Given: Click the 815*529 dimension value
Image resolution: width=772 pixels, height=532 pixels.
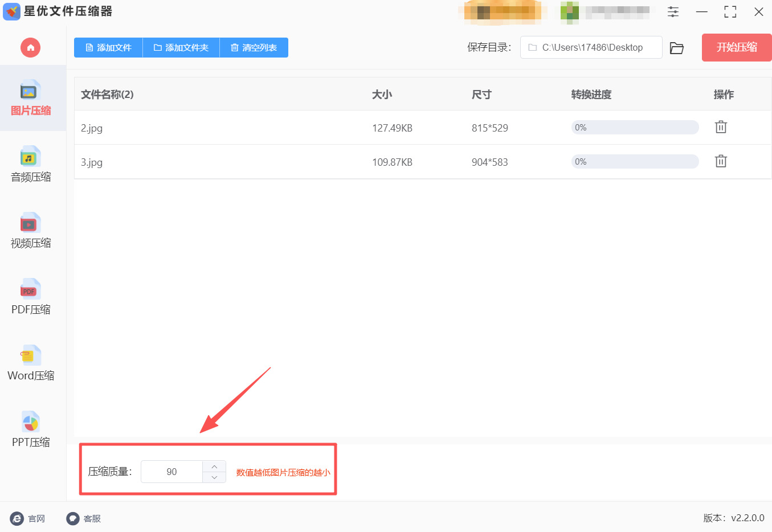Looking at the screenshot, I should click(490, 128).
